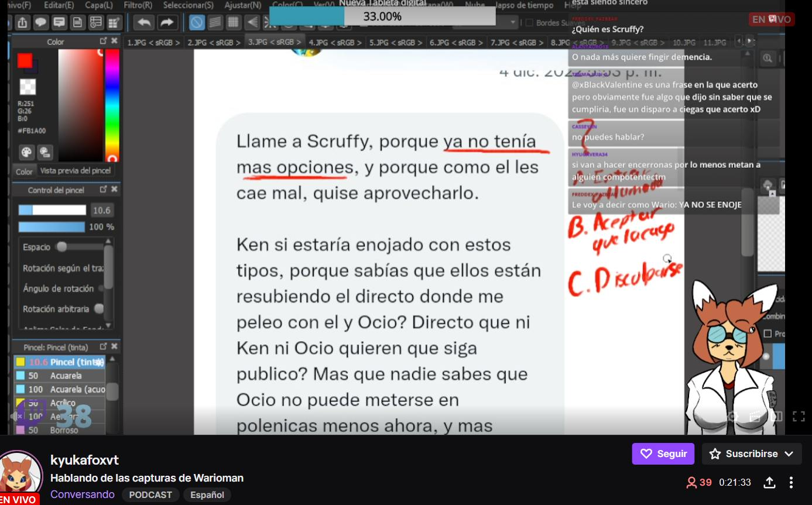
Task: Enter fullscreen on the video player
Action: [799, 417]
